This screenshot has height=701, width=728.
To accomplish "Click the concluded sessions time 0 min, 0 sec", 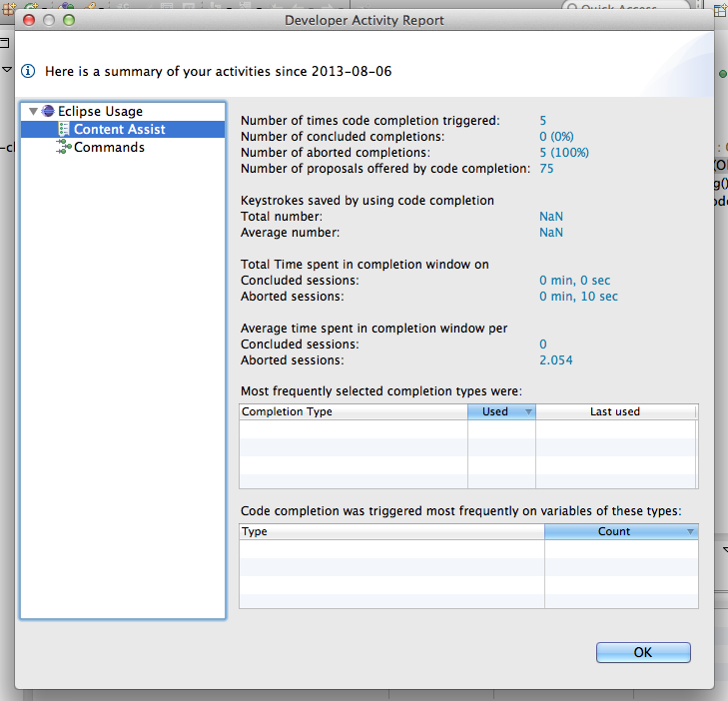I will tap(575, 281).
